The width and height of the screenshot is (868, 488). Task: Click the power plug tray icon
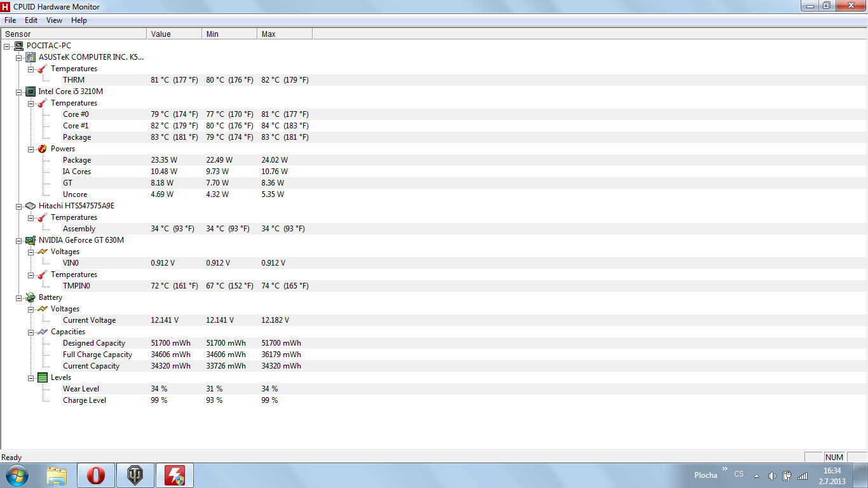787,476
